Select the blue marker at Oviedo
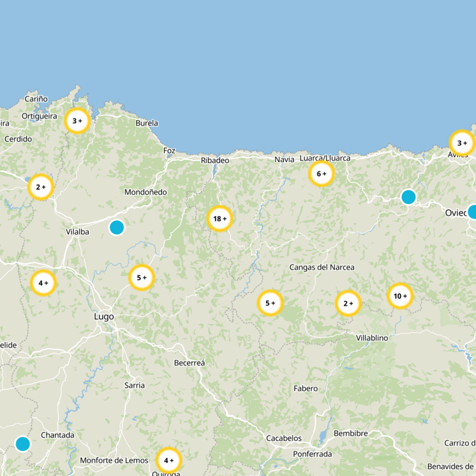The height and width of the screenshot is (476, 476). coord(472,212)
